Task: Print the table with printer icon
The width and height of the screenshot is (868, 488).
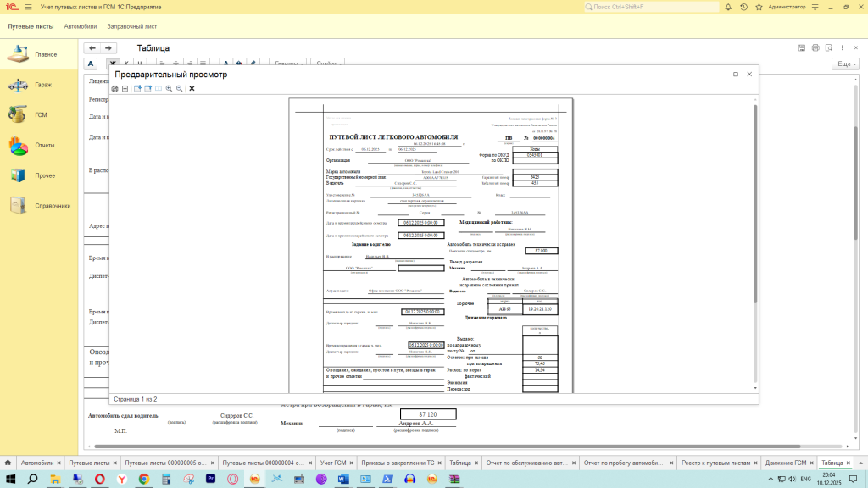Action: [x=815, y=48]
